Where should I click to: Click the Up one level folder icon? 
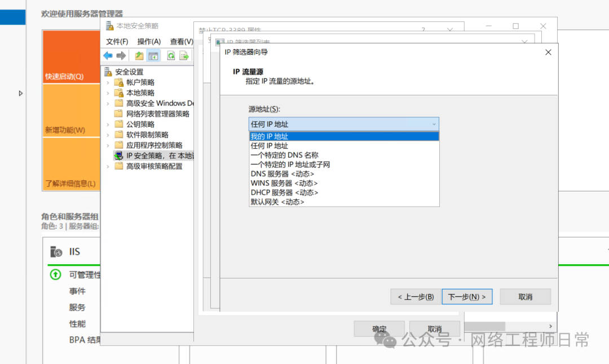(139, 56)
